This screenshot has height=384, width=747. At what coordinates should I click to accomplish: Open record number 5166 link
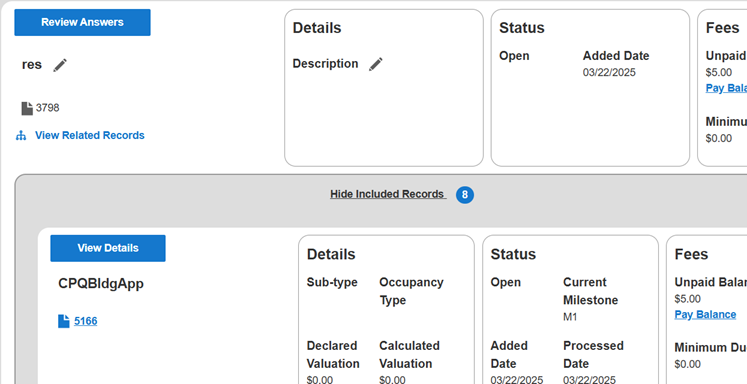pos(86,321)
